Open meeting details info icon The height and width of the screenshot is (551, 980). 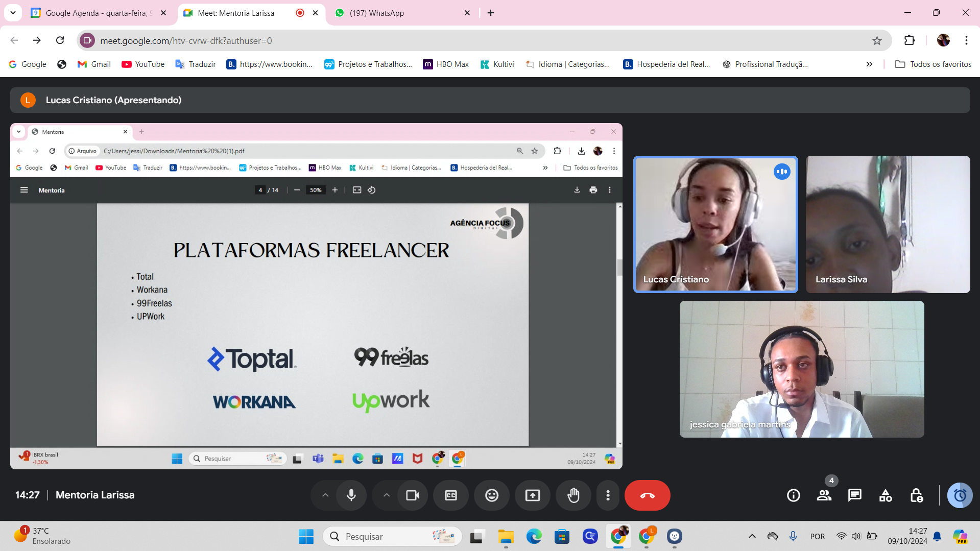(794, 495)
